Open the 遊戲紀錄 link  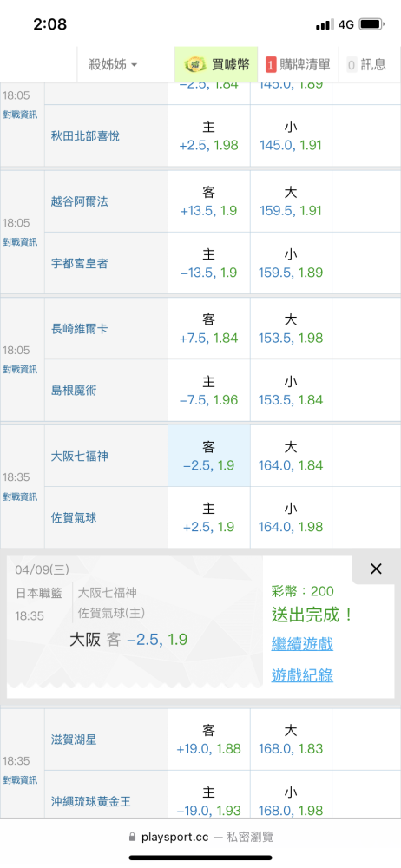point(302,675)
